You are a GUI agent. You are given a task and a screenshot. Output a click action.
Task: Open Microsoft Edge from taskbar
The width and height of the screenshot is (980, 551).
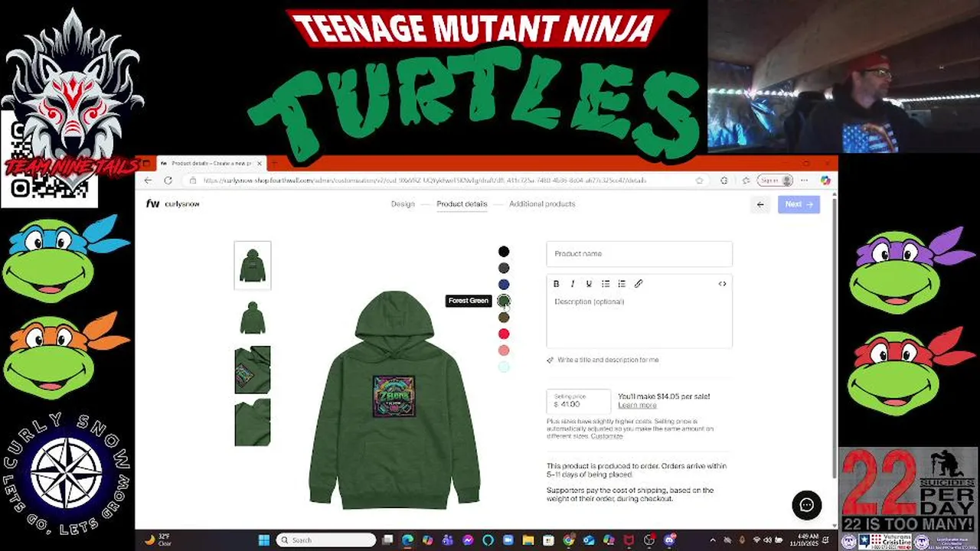click(x=407, y=540)
